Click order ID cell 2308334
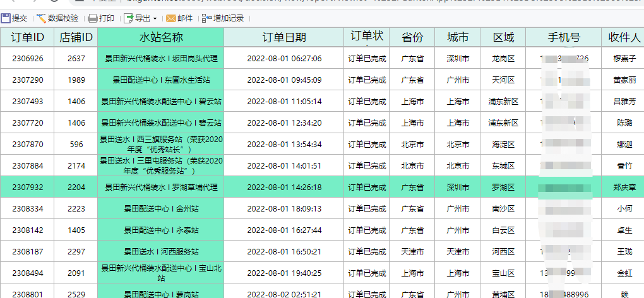Viewport: 644px width, 298px height. (27, 208)
